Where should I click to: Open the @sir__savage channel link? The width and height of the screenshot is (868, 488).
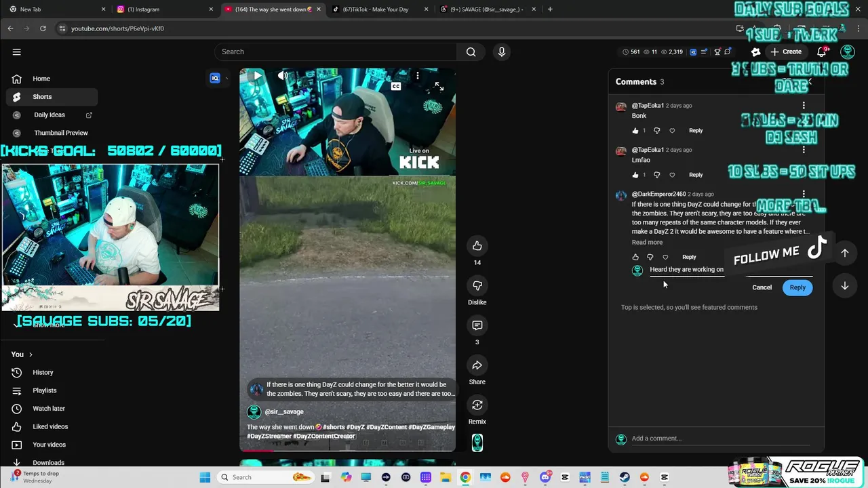coord(284,411)
